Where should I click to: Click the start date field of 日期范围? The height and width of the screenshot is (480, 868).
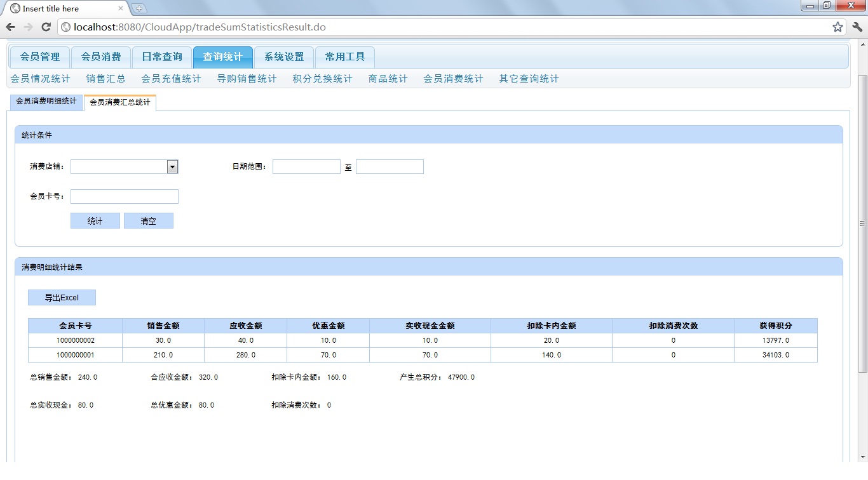tap(306, 166)
